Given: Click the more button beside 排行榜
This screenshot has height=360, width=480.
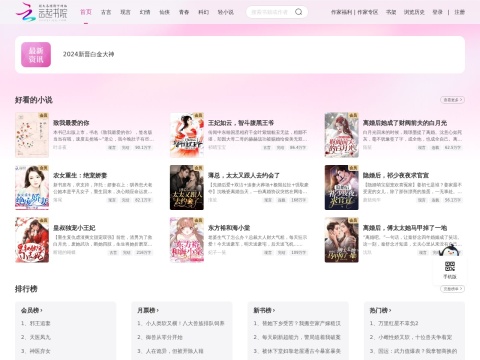Looking at the screenshot, I should coord(452,289).
